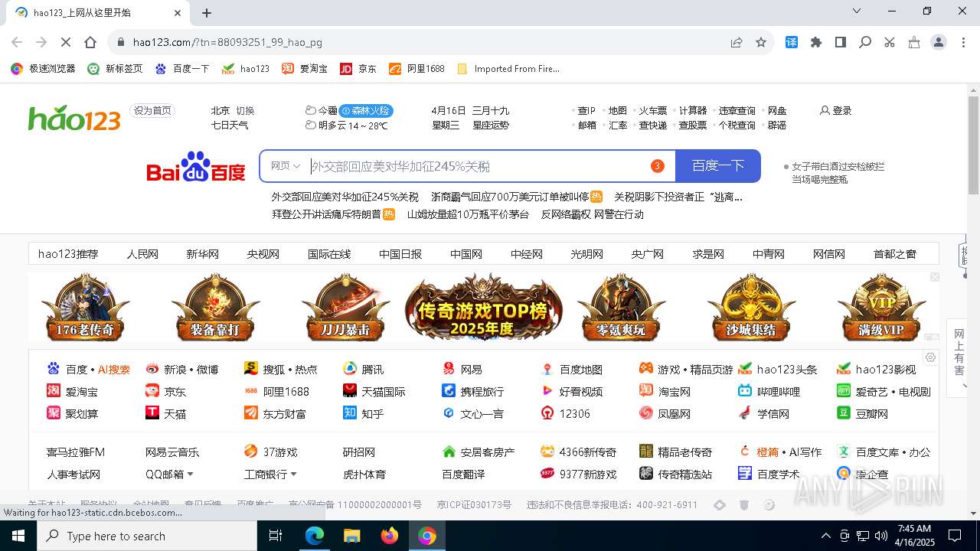Open Chrome three-dot menu
980x551 pixels.
963,42
